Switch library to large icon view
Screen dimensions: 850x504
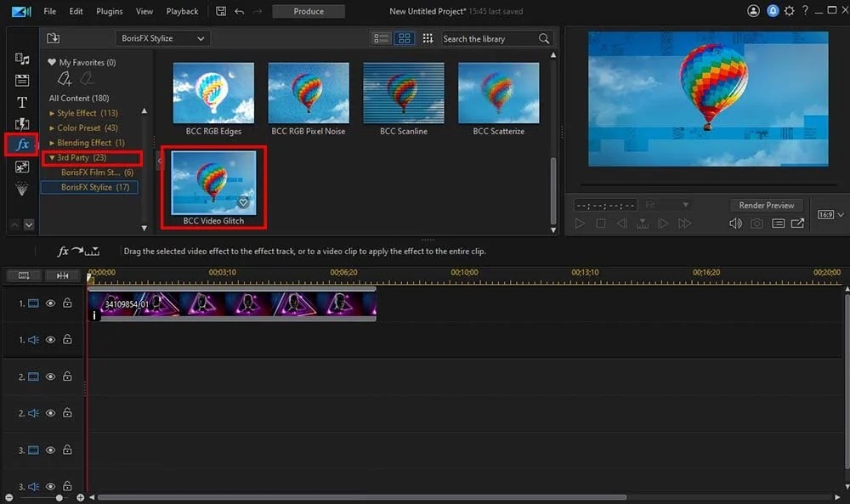click(x=405, y=38)
